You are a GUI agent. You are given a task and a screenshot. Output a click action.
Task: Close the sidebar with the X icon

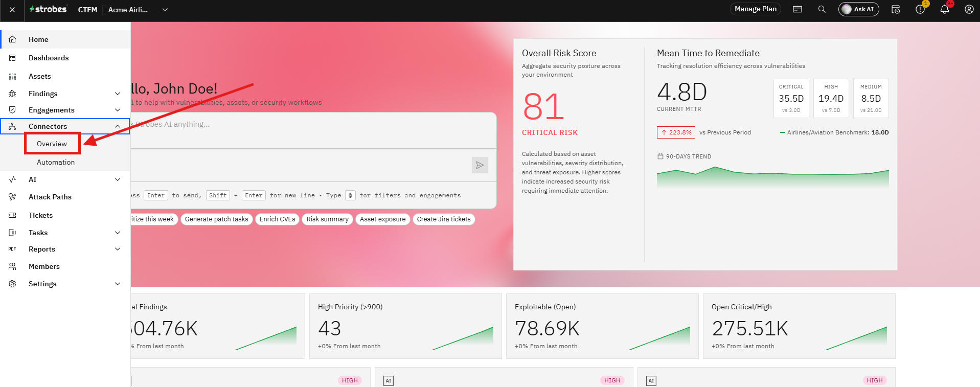pyautogui.click(x=12, y=10)
